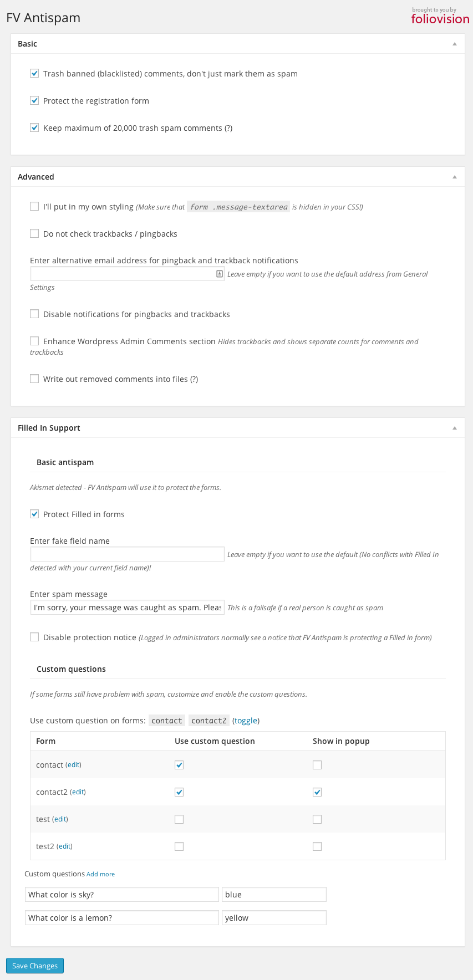Click the spam message text field
Image resolution: width=473 pixels, height=980 pixels.
(128, 608)
